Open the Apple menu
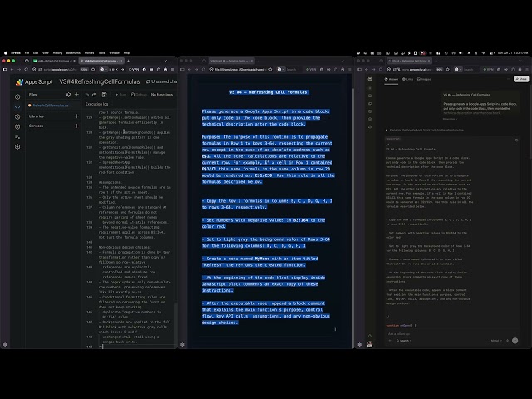Screen dimensions: 532x399 (5, 53)
